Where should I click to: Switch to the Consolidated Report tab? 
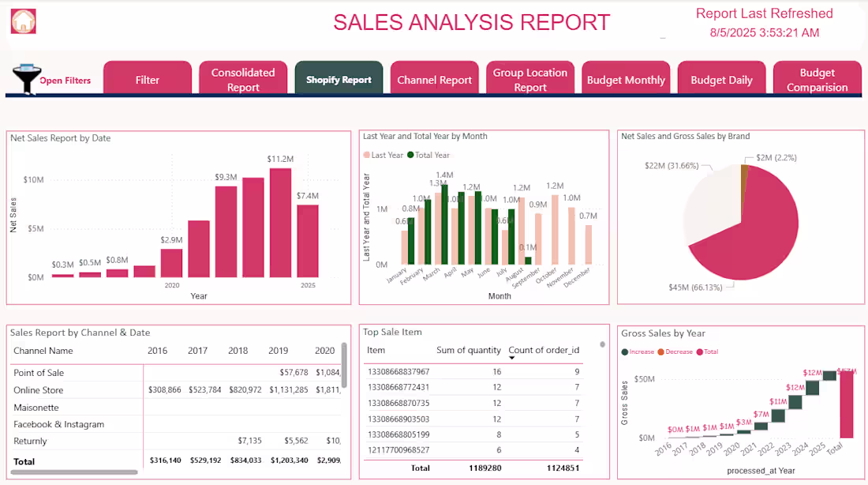[243, 79]
